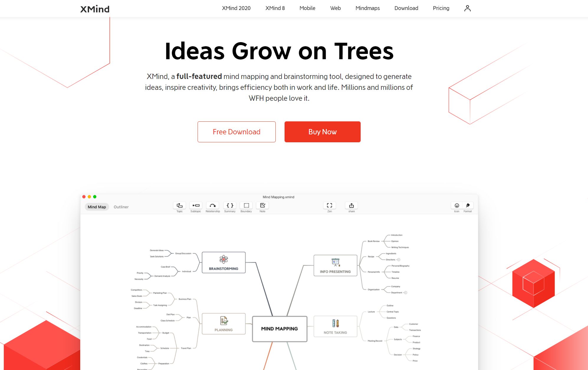
Task: Open the Web nav link
Action: click(x=335, y=8)
